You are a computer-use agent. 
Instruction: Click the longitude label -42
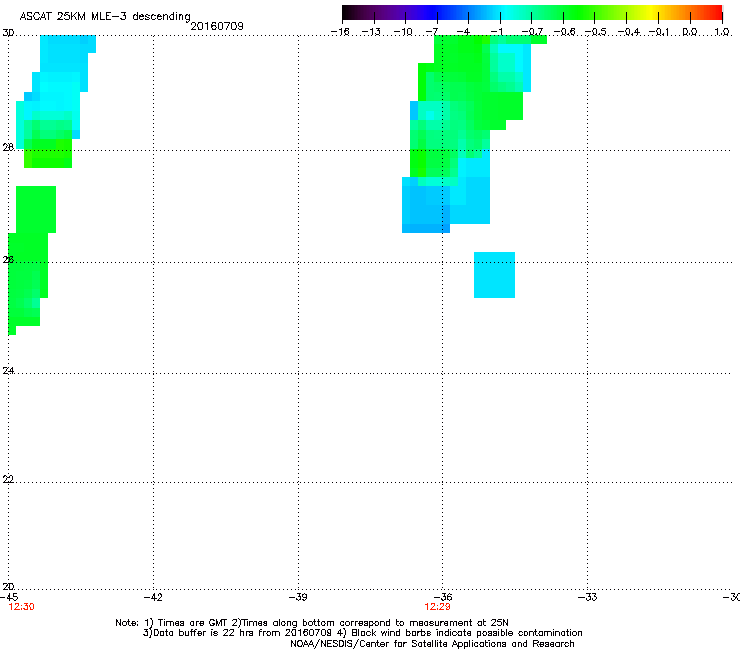(x=153, y=597)
